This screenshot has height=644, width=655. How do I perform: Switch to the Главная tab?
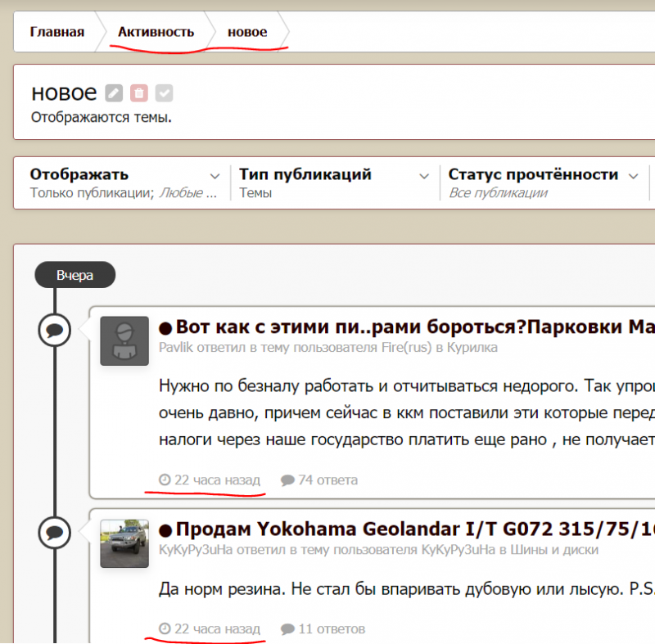56,32
